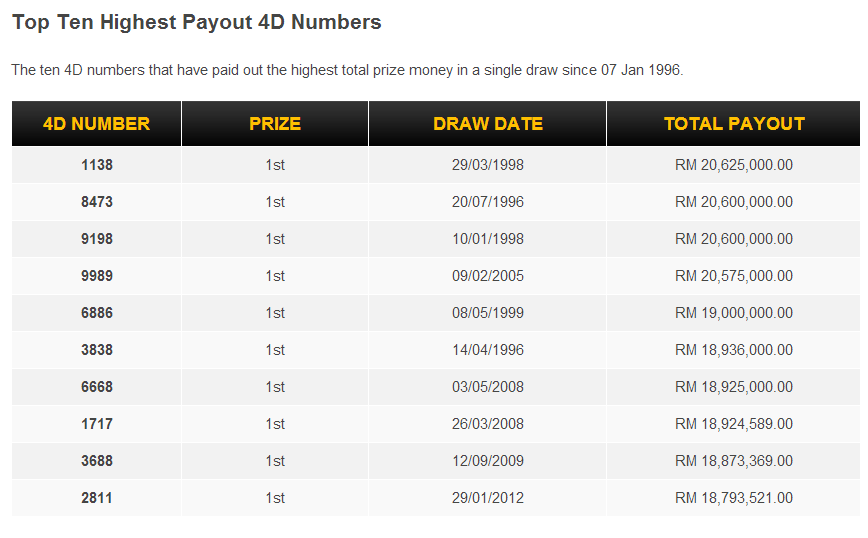This screenshot has height=538, width=868.
Task: Click payout RM 20,625,000.00
Action: (733, 165)
